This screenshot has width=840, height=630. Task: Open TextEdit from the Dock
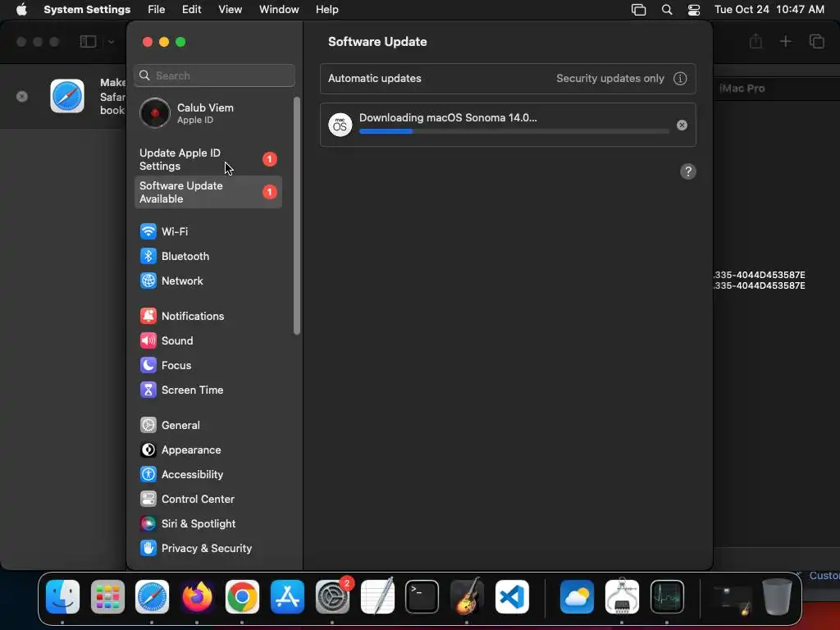(x=377, y=596)
